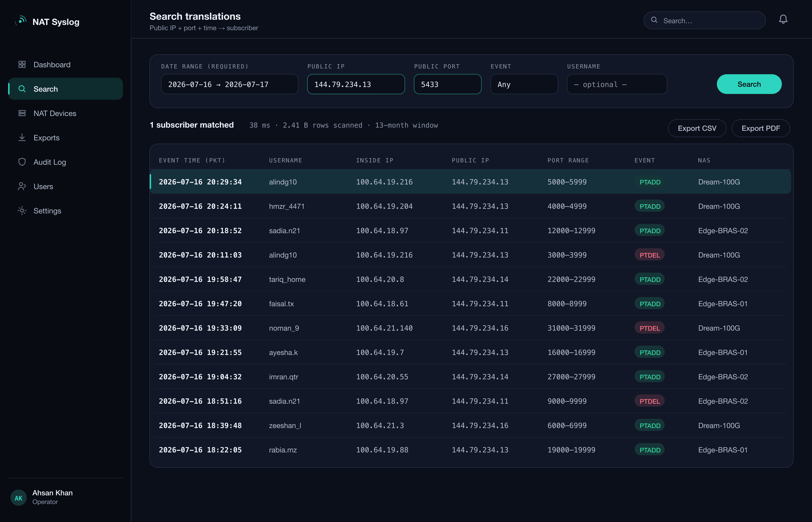Click the Ahsan Khan profile name
This screenshot has height=522, width=812.
(52, 493)
